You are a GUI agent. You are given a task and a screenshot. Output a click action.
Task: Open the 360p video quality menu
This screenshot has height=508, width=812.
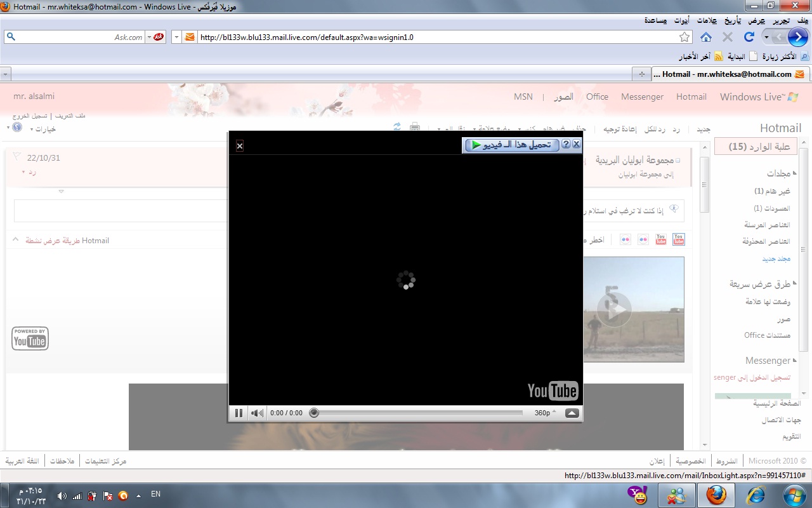[544, 413]
